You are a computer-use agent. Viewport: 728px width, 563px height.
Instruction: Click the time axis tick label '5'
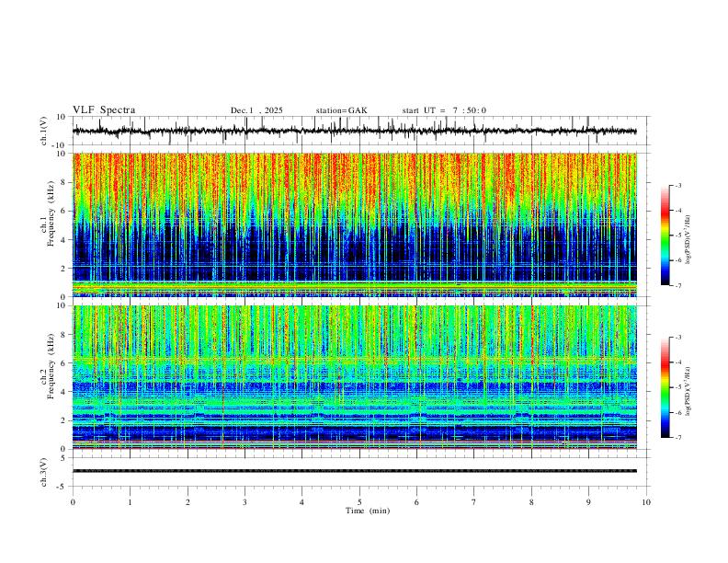pos(359,502)
